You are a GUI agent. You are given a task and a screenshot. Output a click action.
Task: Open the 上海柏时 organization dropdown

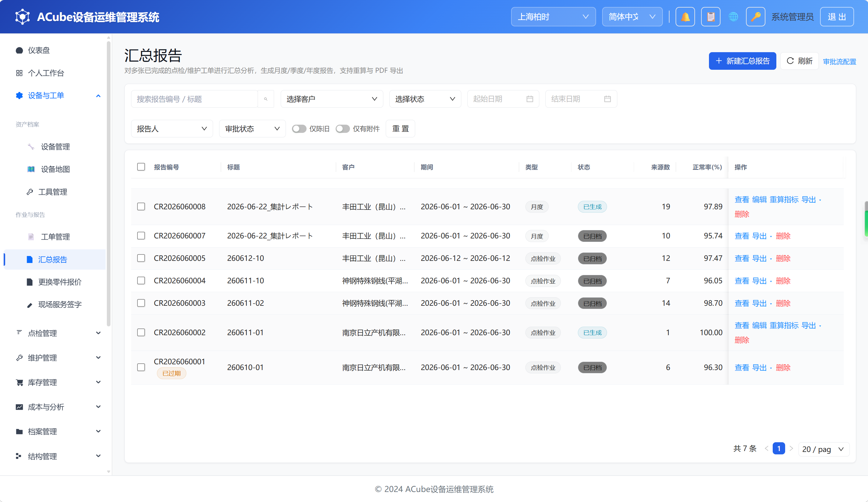click(553, 16)
